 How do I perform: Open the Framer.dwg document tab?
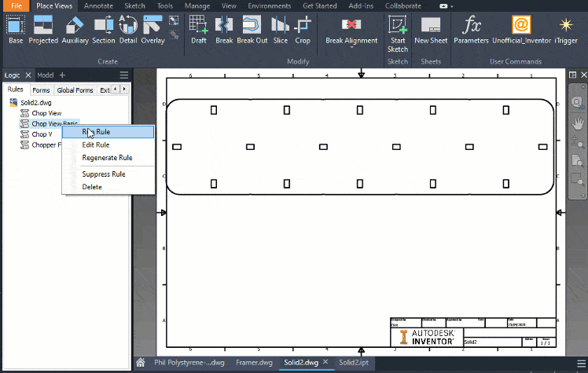pyautogui.click(x=255, y=363)
